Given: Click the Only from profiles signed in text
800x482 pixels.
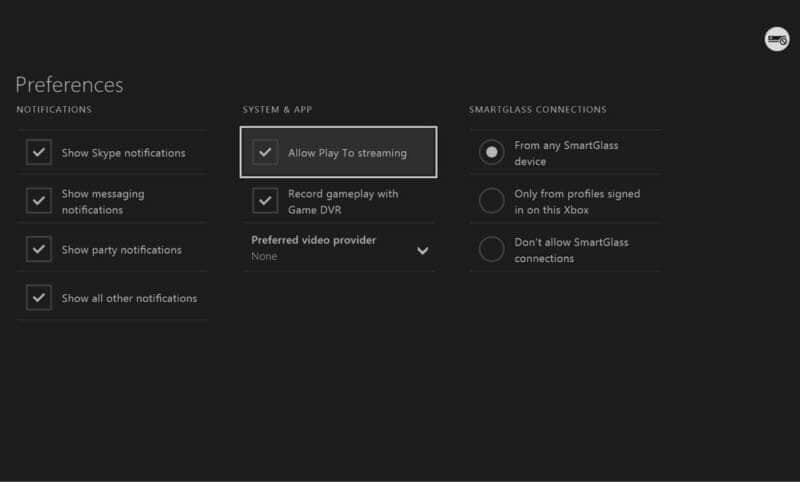Looking at the screenshot, I should click(576, 201).
